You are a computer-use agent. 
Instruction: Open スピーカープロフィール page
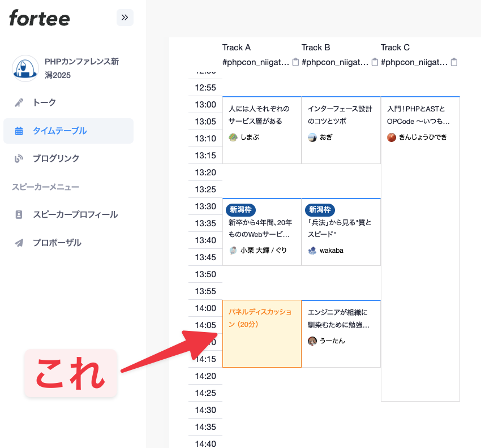click(75, 214)
